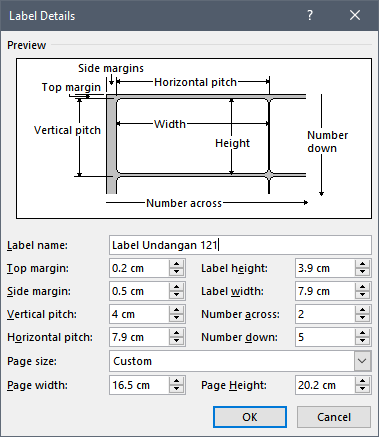
Task: Increase Number down with up arrow
Action: [363, 333]
